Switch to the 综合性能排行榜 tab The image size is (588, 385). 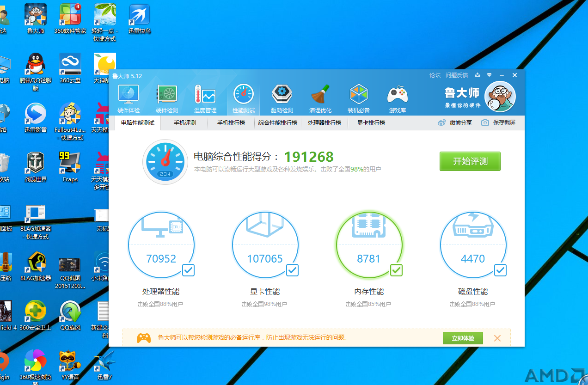click(x=278, y=123)
